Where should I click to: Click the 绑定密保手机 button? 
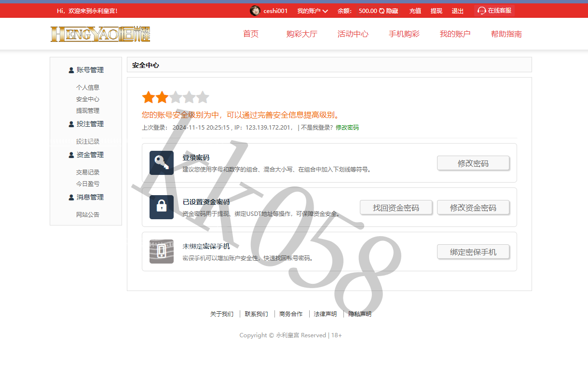pos(473,252)
